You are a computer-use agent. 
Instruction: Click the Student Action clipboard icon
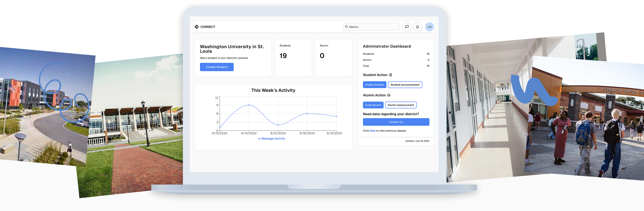(391, 75)
